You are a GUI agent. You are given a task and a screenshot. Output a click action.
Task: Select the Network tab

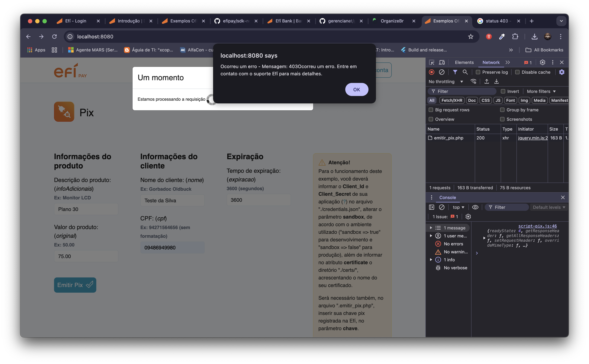click(x=491, y=62)
